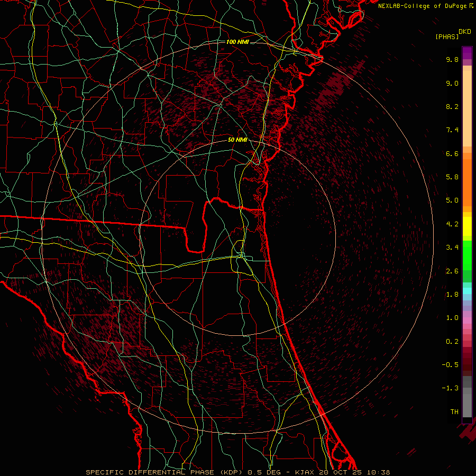Click the TH threshold label on legend
The height and width of the screenshot is (476, 476).
click(454, 411)
